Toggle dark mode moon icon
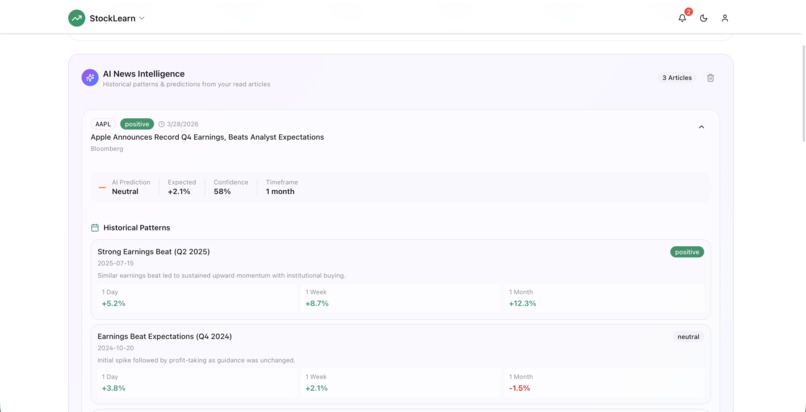The image size is (806, 412). click(x=704, y=18)
